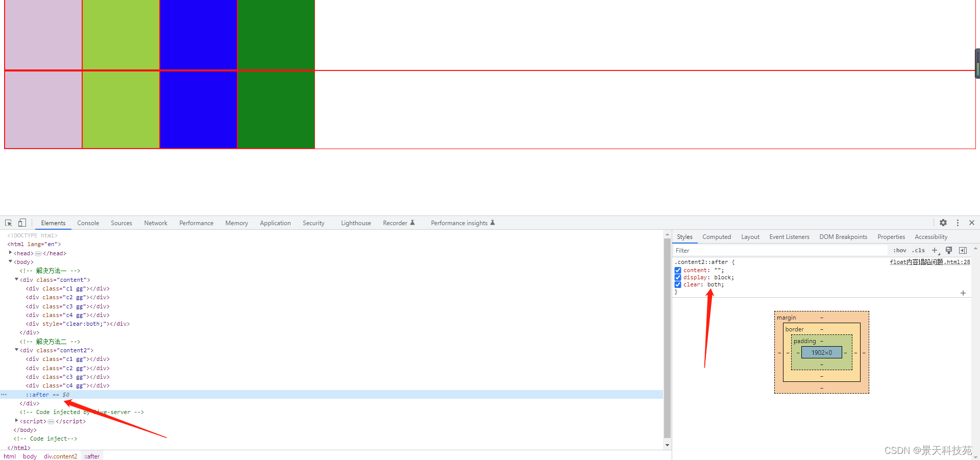The width and height of the screenshot is (980, 460).
Task: Select the Styles tab
Action: 684,237
